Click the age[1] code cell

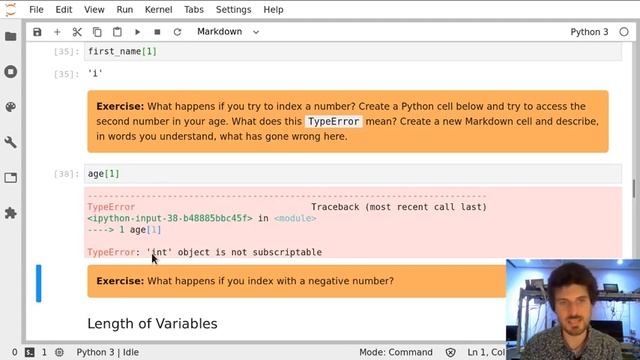(353, 174)
